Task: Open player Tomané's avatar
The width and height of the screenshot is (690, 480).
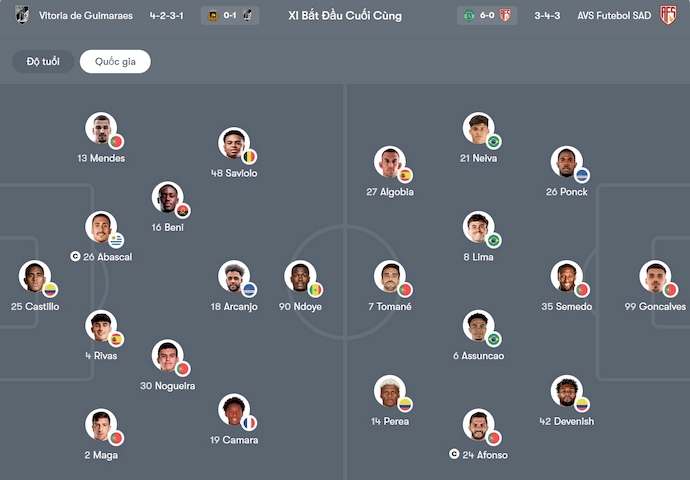Action: 389,276
